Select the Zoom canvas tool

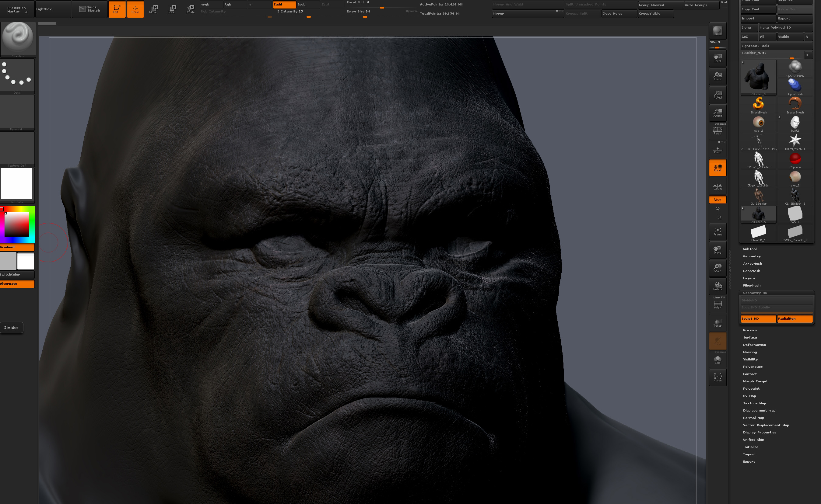717,76
